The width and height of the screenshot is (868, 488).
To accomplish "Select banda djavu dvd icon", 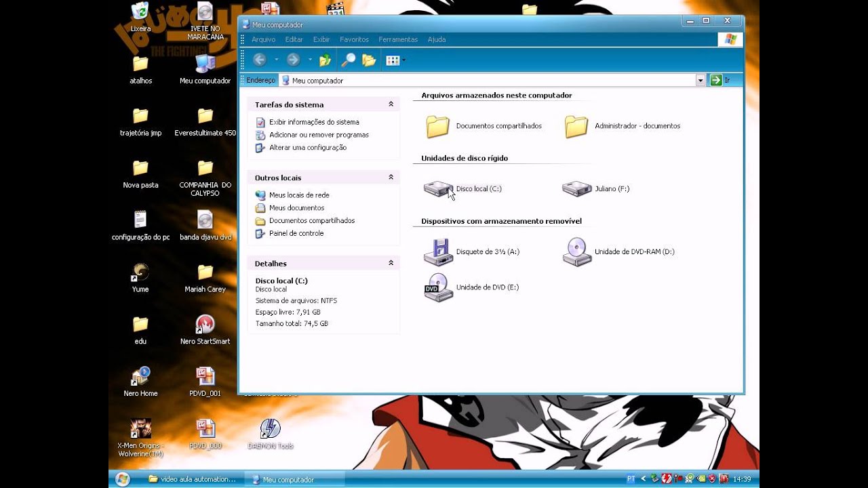I will (205, 226).
